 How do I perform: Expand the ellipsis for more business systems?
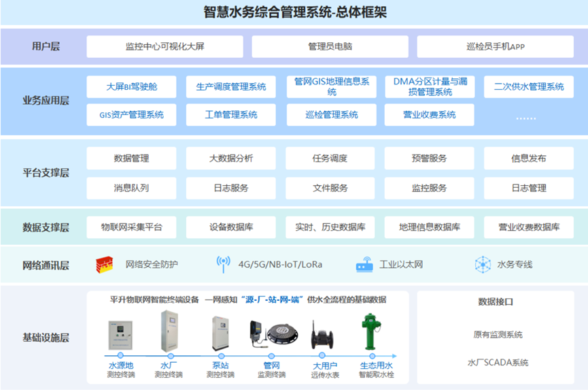tap(525, 116)
